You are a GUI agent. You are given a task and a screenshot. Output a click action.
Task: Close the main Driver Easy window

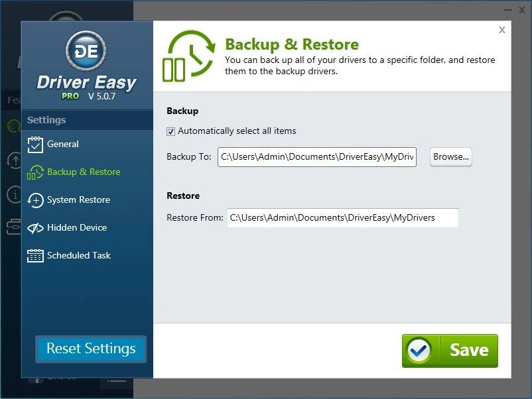tap(522, 10)
